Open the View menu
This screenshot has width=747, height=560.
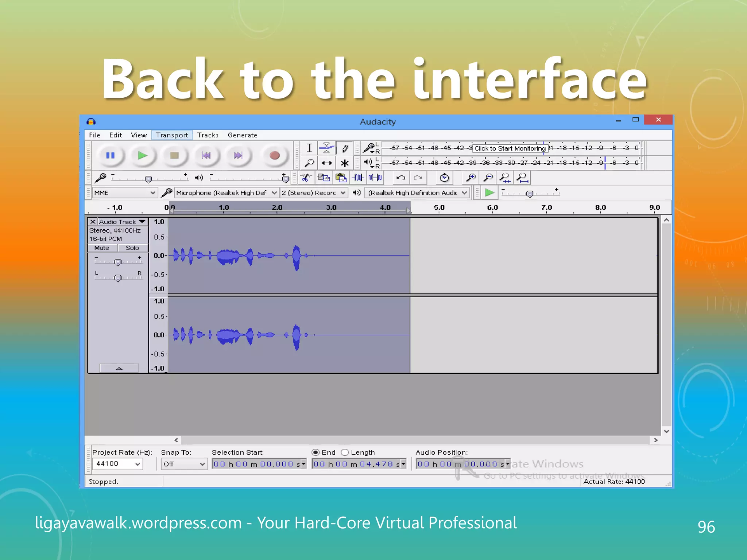coord(139,135)
